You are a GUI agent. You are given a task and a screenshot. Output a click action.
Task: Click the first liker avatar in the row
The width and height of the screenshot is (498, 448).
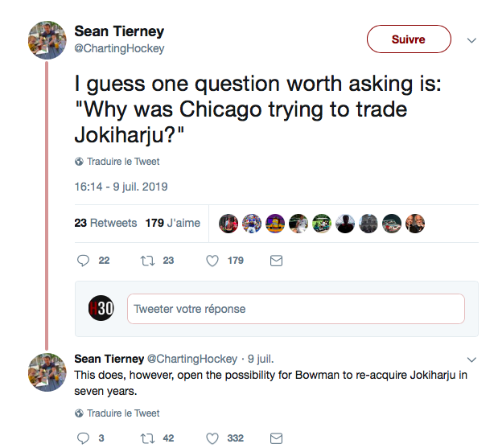(228, 223)
